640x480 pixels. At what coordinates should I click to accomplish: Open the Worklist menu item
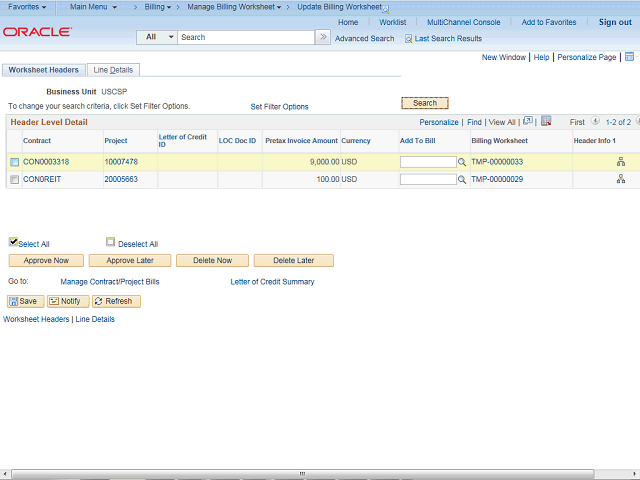click(392, 22)
